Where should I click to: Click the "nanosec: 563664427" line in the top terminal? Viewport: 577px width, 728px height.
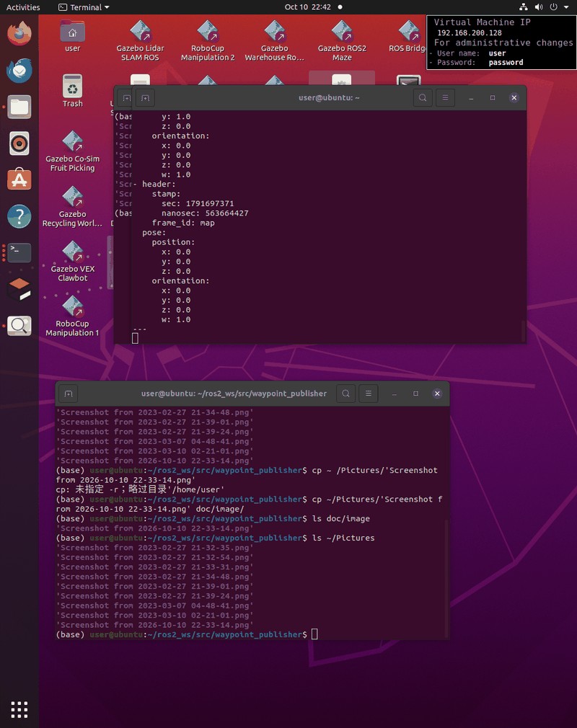tap(205, 213)
